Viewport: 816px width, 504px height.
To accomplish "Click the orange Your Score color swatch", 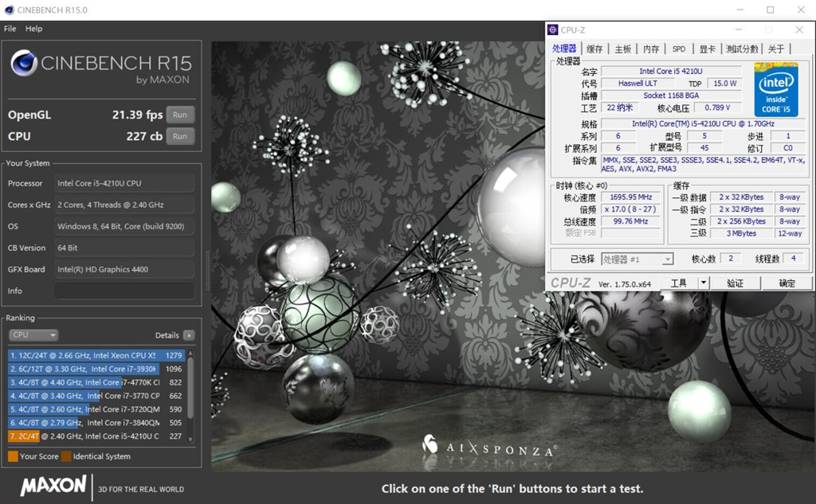I will [x=13, y=456].
